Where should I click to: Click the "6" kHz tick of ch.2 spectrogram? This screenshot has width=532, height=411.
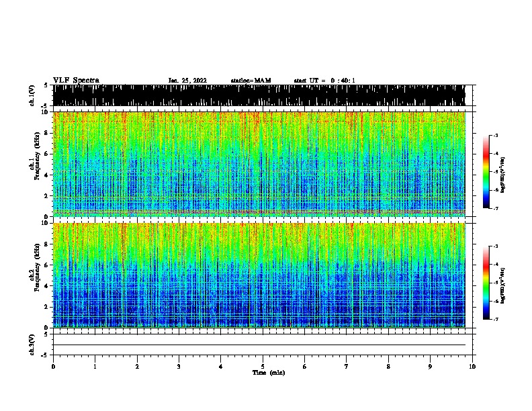pos(46,265)
